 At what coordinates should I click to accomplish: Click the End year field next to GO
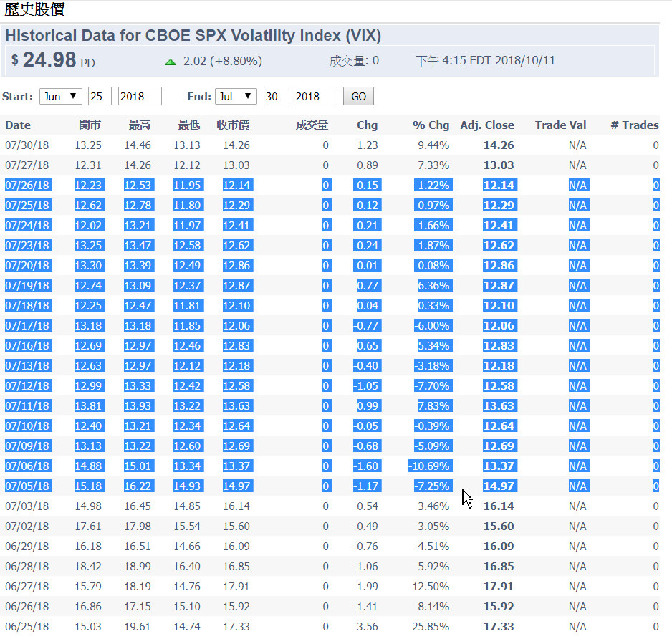tap(315, 97)
